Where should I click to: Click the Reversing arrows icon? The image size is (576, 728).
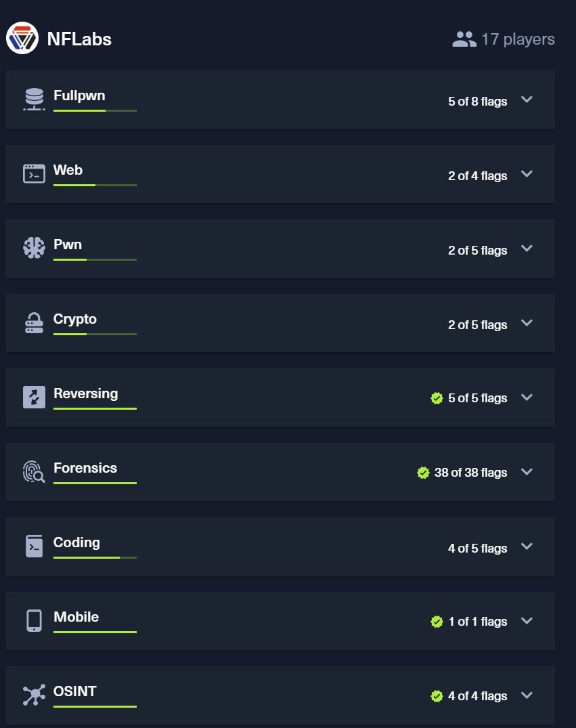point(35,397)
